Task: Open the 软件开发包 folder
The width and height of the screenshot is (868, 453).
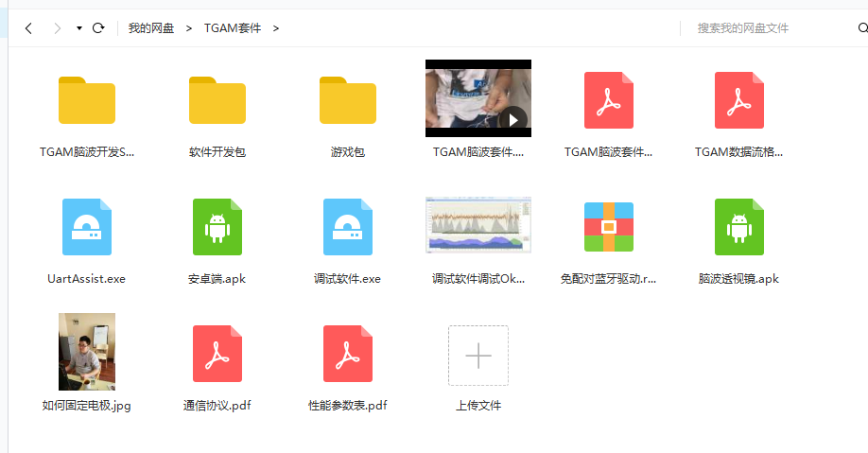Action: 217,100
